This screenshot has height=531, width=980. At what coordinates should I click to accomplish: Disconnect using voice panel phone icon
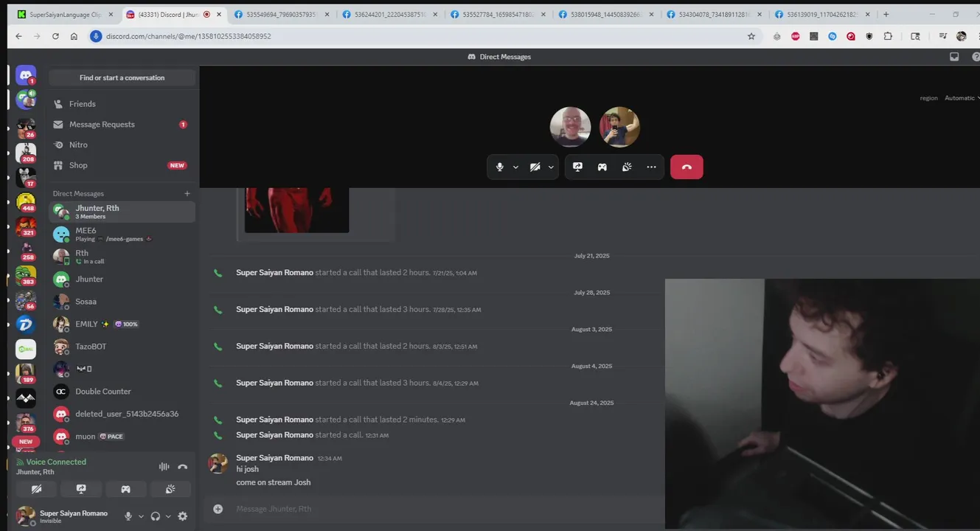pos(183,466)
